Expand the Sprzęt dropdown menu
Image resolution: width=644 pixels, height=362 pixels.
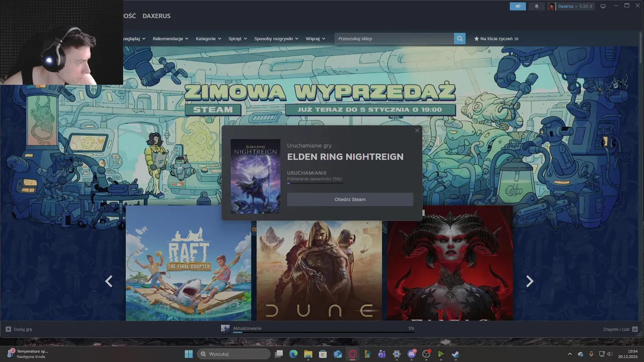pyautogui.click(x=238, y=39)
